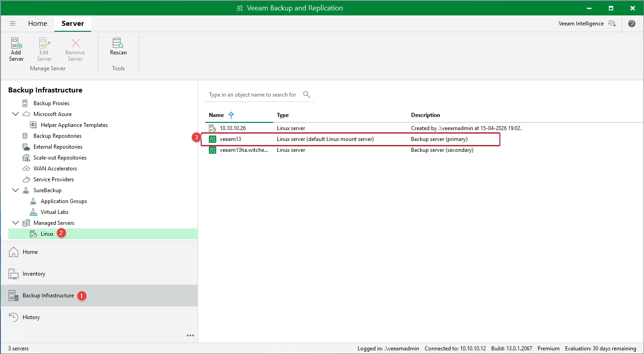Click the Scale-out Repositories icon
The width and height of the screenshot is (644, 354).
26,158
